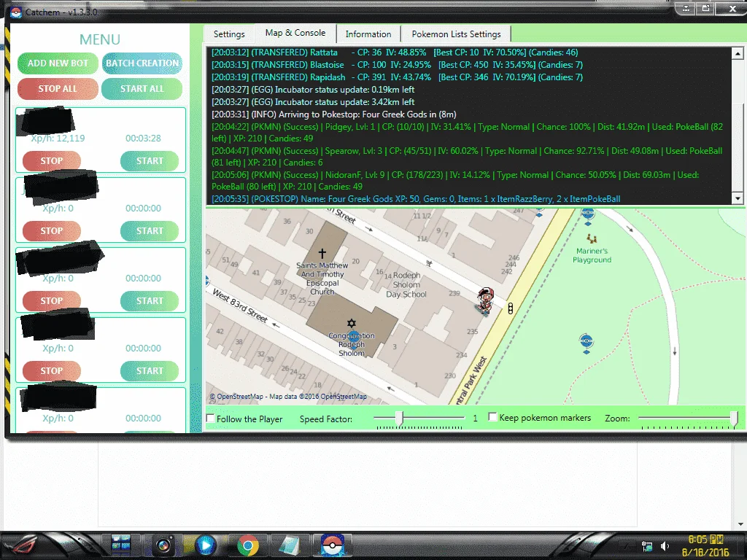Click the console scrollbar down arrow
Image resolution: width=747 pixels, height=560 pixels.
[738, 198]
